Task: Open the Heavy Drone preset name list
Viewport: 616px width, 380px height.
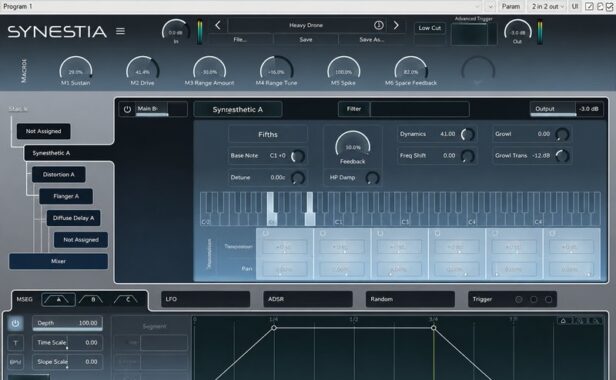Action: point(306,26)
